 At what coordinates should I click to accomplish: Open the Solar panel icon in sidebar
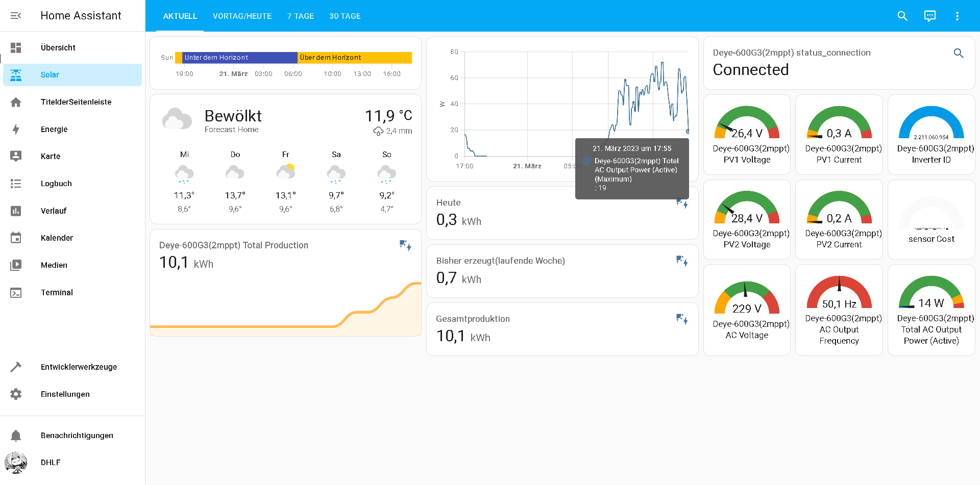[16, 75]
